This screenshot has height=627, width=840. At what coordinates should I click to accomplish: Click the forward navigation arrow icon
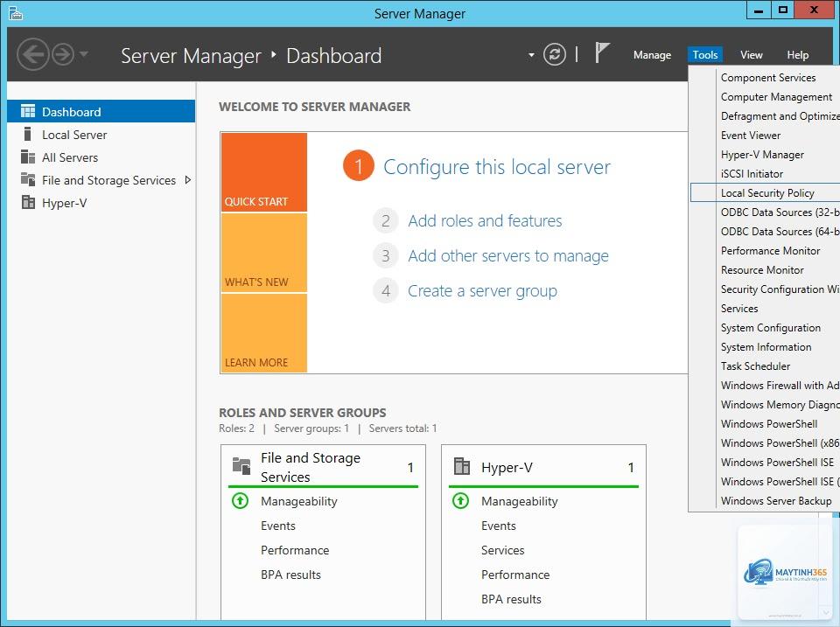coord(63,54)
